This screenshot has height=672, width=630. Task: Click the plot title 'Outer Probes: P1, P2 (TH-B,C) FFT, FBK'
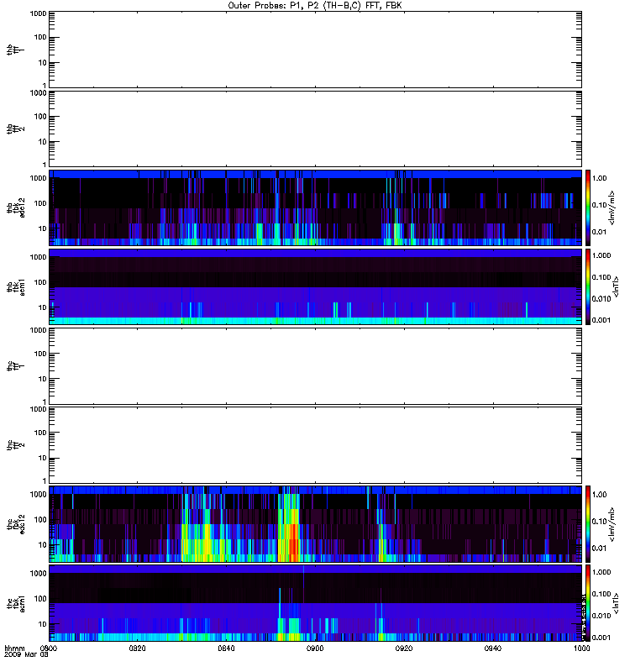pyautogui.click(x=315, y=6)
